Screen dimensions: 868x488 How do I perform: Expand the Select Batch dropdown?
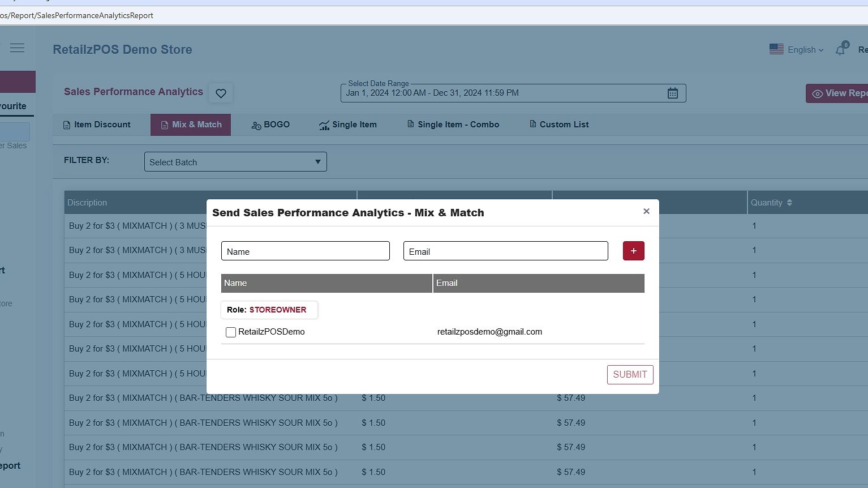pos(235,162)
